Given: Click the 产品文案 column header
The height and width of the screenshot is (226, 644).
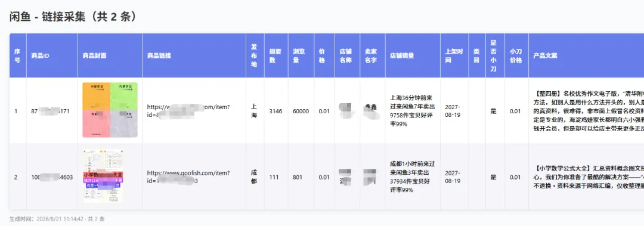Looking at the screenshot, I should pos(586,55).
